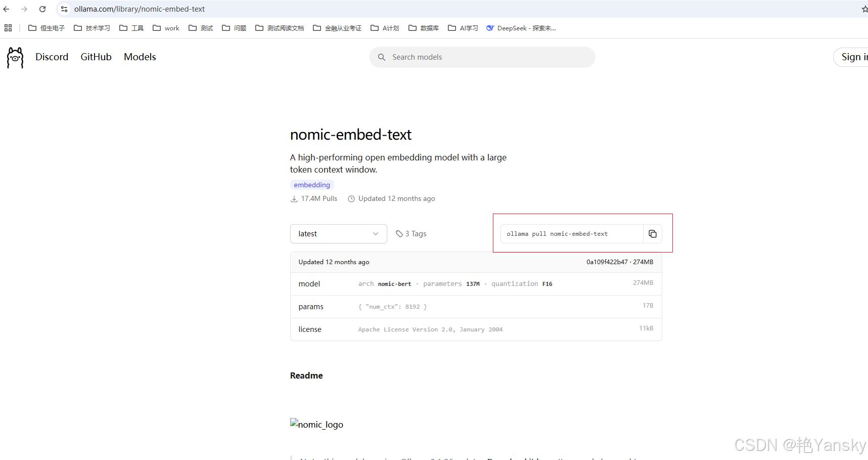Open the apps grid icon in bookmarks bar
Viewport: 868px width, 460px height.
[8, 28]
